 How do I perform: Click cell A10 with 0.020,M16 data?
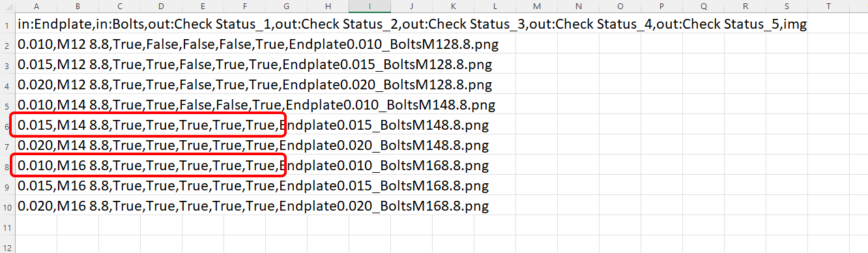click(x=36, y=206)
